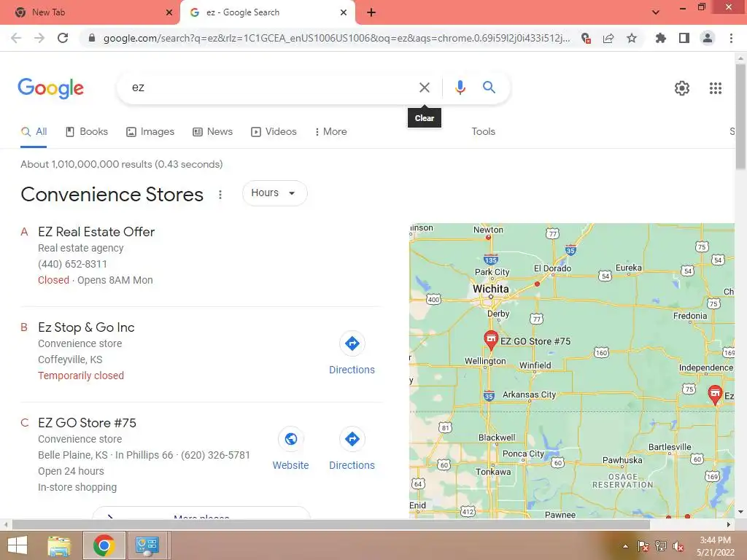The image size is (747, 560).
Task: Go to Google home via the logo
Action: (x=50, y=88)
